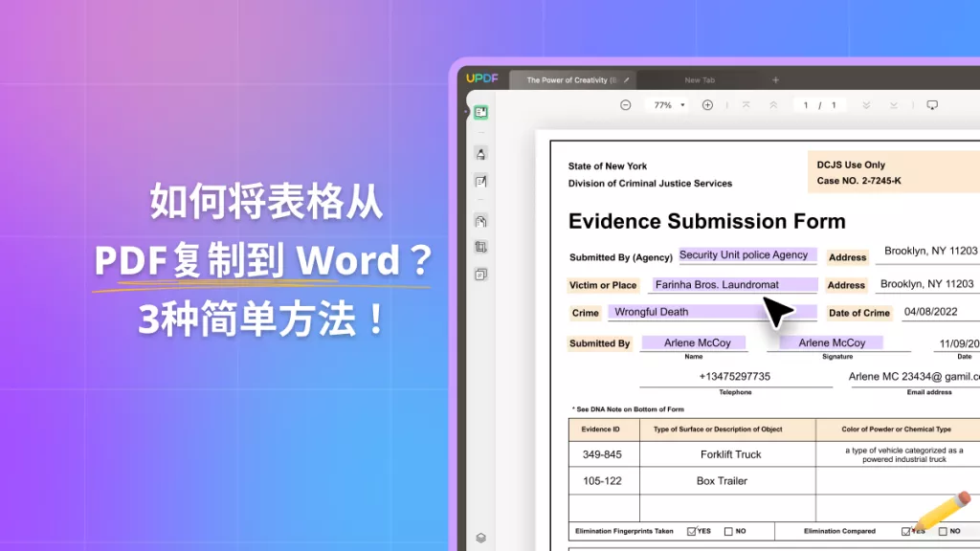Image resolution: width=980 pixels, height=551 pixels.
Task: Click rename pencil icon on document tab
Action: pyautogui.click(x=626, y=80)
